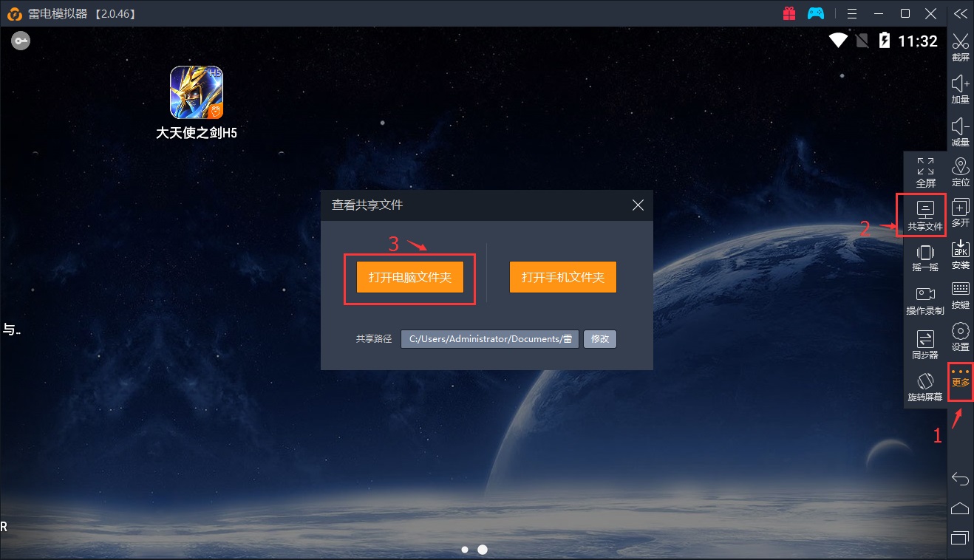
Task: Select shared files (共享文件) menu item
Action: coord(925,215)
